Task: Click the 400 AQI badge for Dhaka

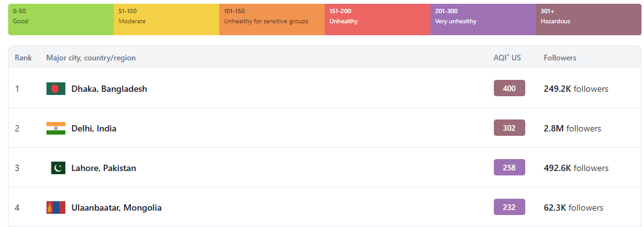Action: tap(510, 88)
